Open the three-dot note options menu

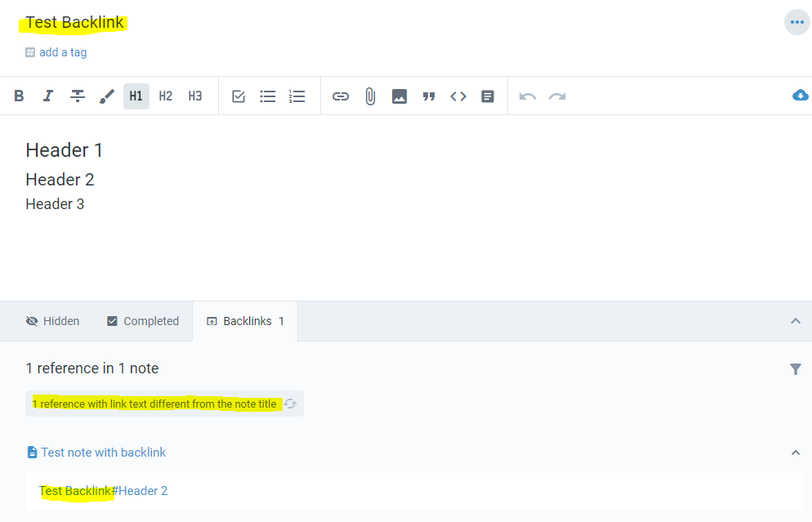click(797, 22)
